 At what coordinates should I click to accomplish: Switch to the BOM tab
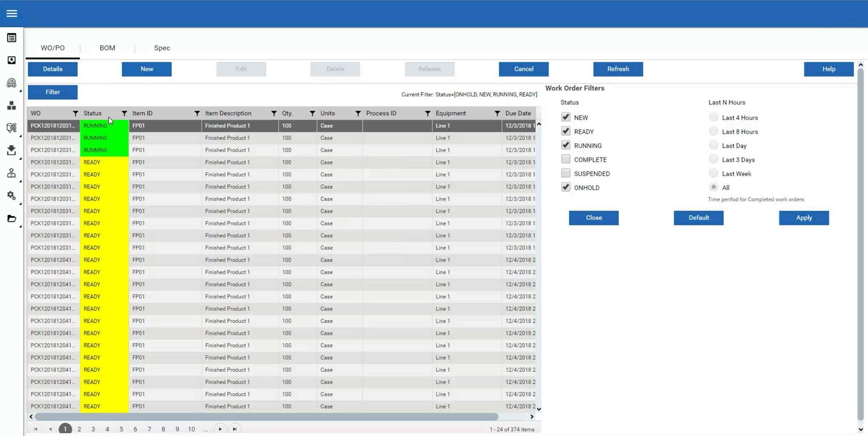click(x=107, y=48)
